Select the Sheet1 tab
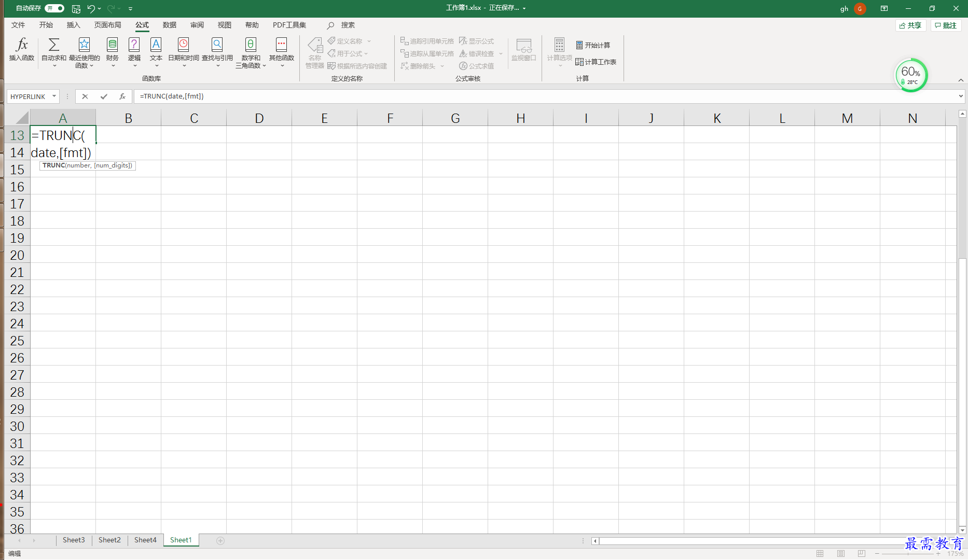This screenshot has height=560, width=968. [x=181, y=540]
